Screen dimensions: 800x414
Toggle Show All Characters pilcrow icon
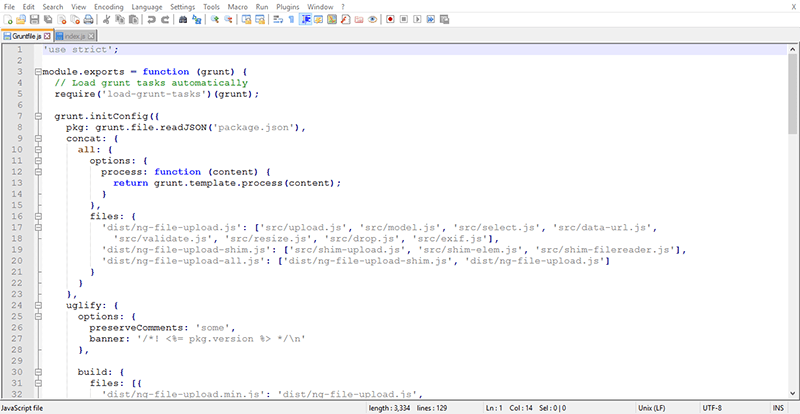click(x=291, y=19)
